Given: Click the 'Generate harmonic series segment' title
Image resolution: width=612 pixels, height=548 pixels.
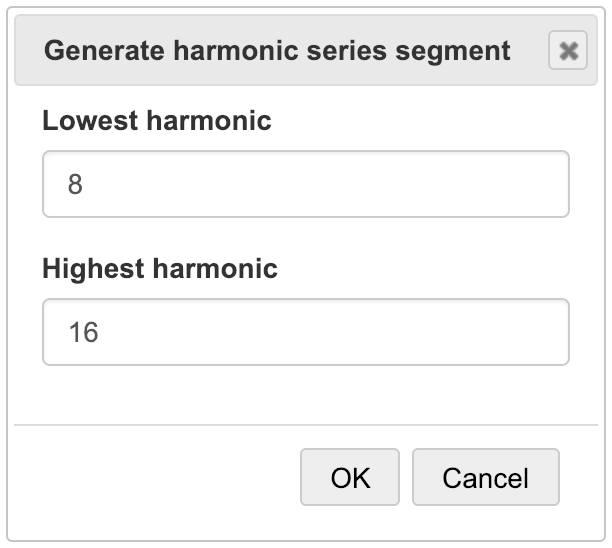Looking at the screenshot, I should [x=277, y=51].
